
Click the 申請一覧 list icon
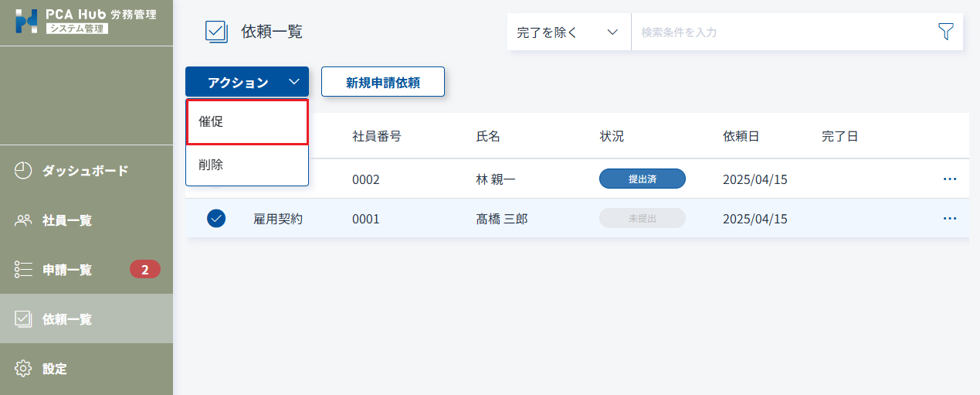[23, 270]
